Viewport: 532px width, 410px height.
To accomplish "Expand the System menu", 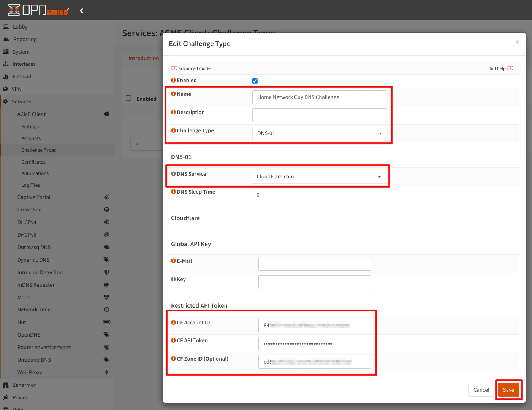I will (x=57, y=52).
